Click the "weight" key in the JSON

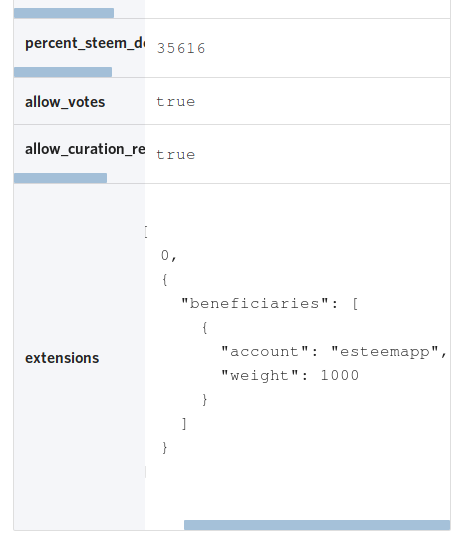(260, 376)
